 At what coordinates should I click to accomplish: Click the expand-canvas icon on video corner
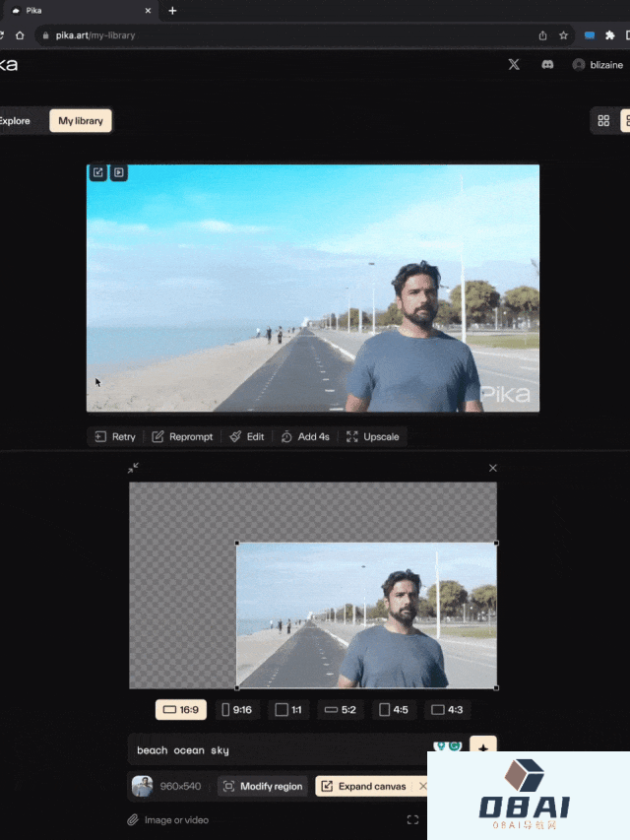[x=97, y=172]
